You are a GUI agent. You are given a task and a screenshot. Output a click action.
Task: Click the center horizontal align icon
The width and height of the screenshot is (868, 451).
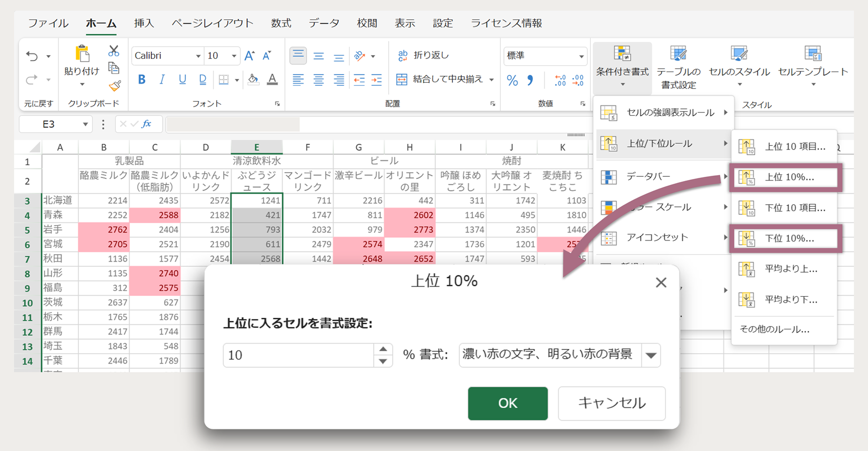pos(319,80)
